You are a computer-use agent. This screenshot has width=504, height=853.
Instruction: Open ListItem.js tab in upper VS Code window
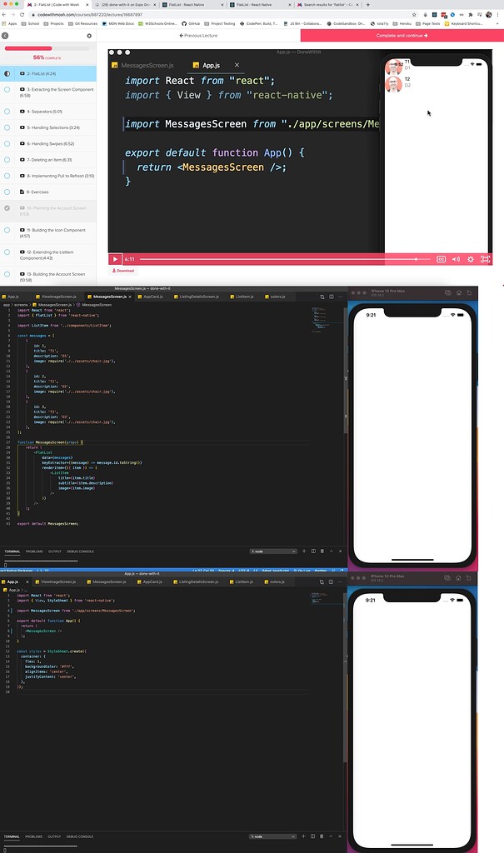pos(242,297)
